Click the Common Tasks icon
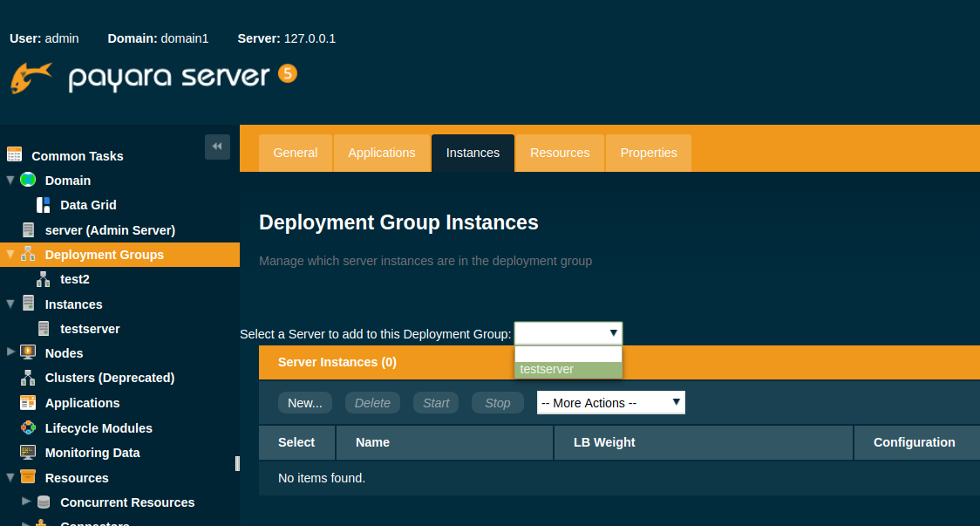This screenshot has width=980, height=526. [14, 155]
